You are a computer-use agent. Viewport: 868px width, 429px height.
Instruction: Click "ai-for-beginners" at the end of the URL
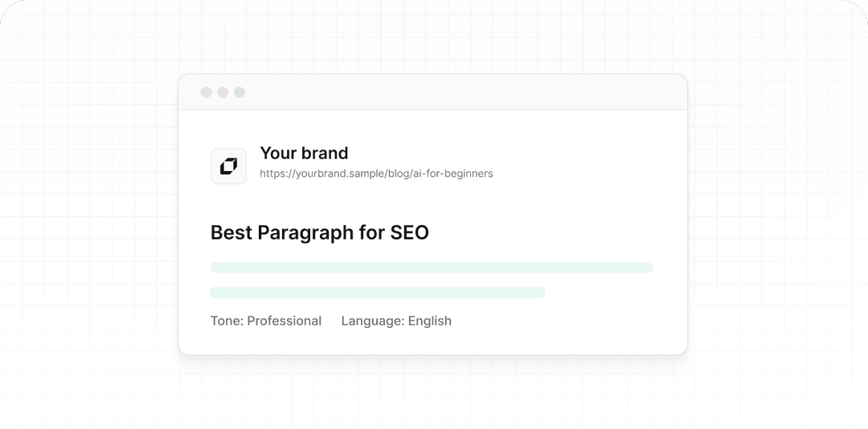pos(450,174)
